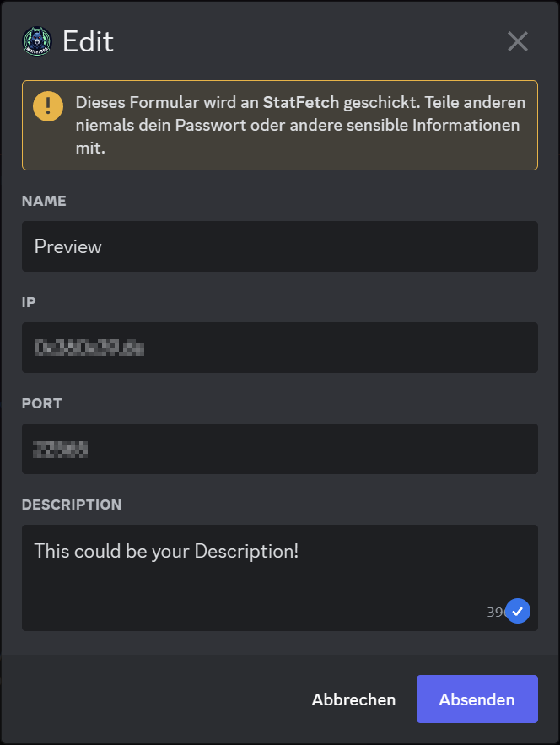Click the blurred IP address value
This screenshot has height=745, width=560.
pos(89,348)
